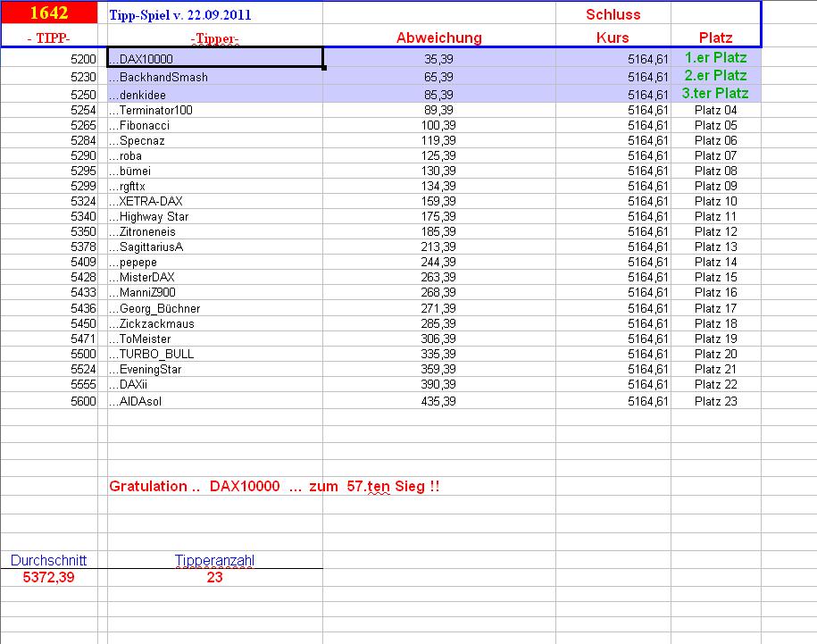Select the '3.ter Platz' cell
Screen dimensions: 817x644
(x=715, y=93)
